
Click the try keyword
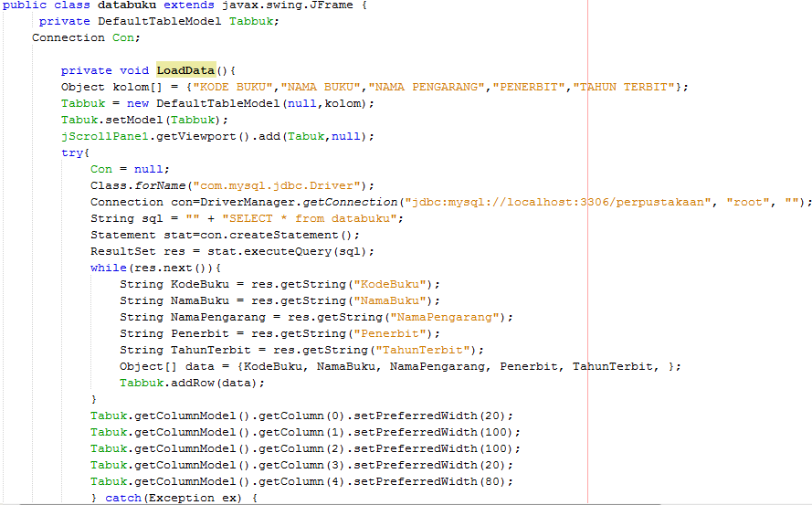(x=72, y=153)
